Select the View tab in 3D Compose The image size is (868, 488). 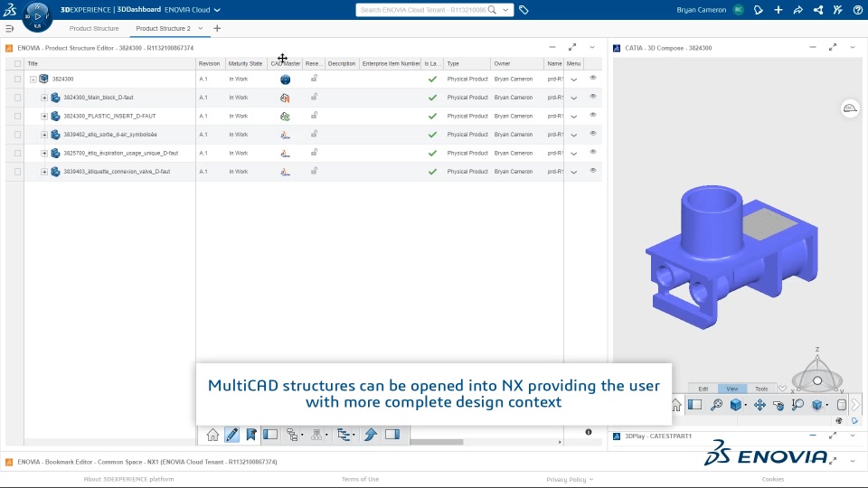pyautogui.click(x=732, y=389)
